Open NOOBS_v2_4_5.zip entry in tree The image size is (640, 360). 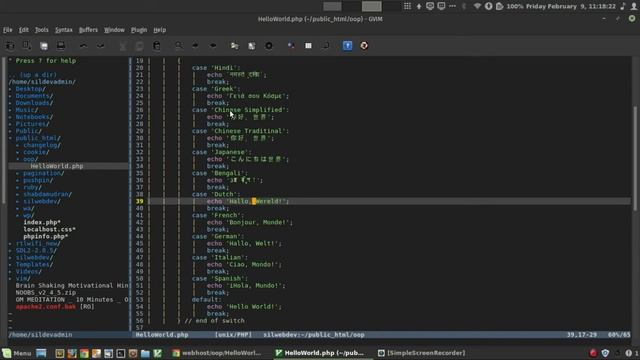tap(46, 293)
